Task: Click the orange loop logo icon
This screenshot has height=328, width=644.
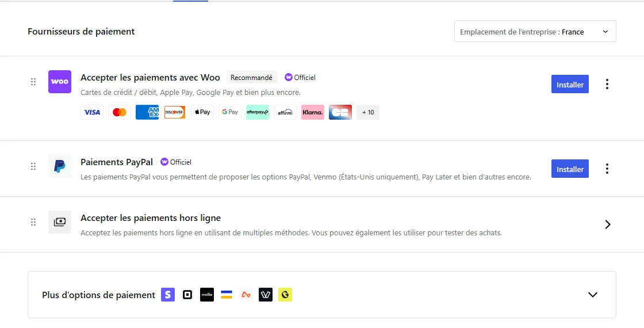Action: (246, 295)
